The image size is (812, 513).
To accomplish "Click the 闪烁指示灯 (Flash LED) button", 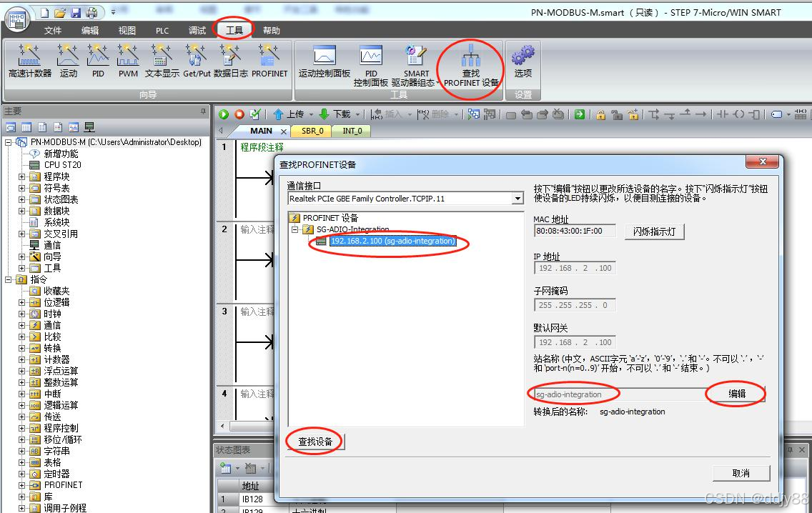I will (655, 231).
